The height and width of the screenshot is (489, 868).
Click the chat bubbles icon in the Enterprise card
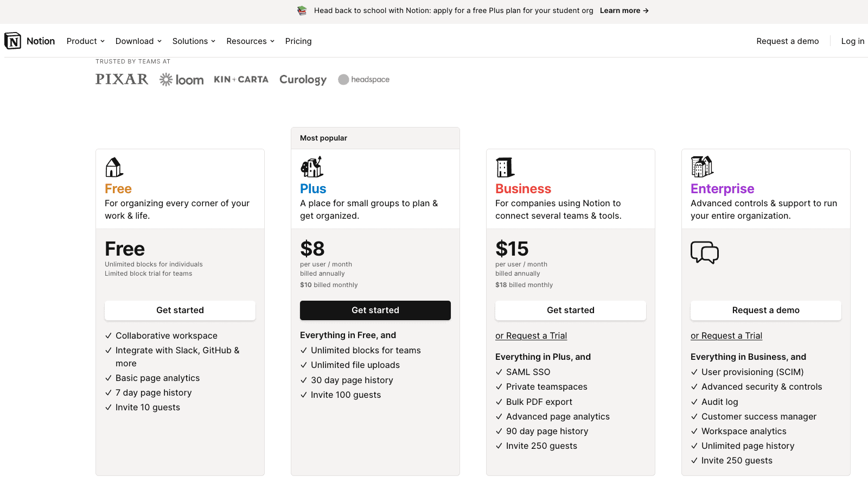click(705, 252)
